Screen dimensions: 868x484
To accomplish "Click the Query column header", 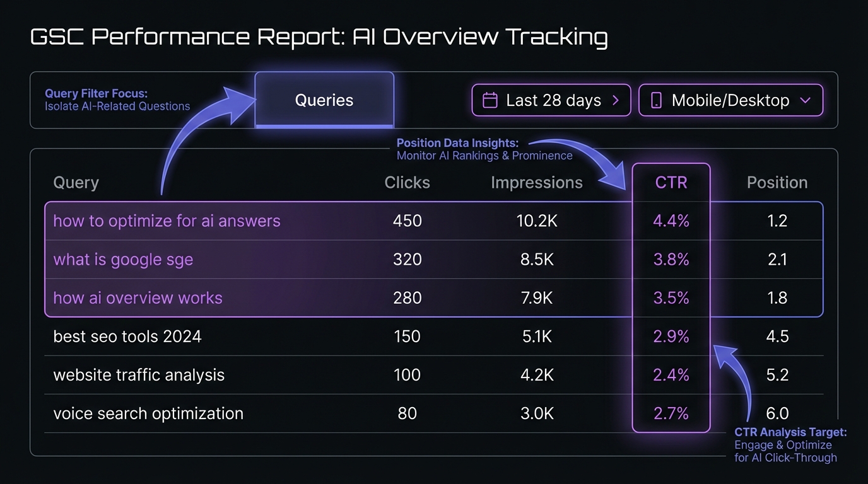I will [76, 183].
